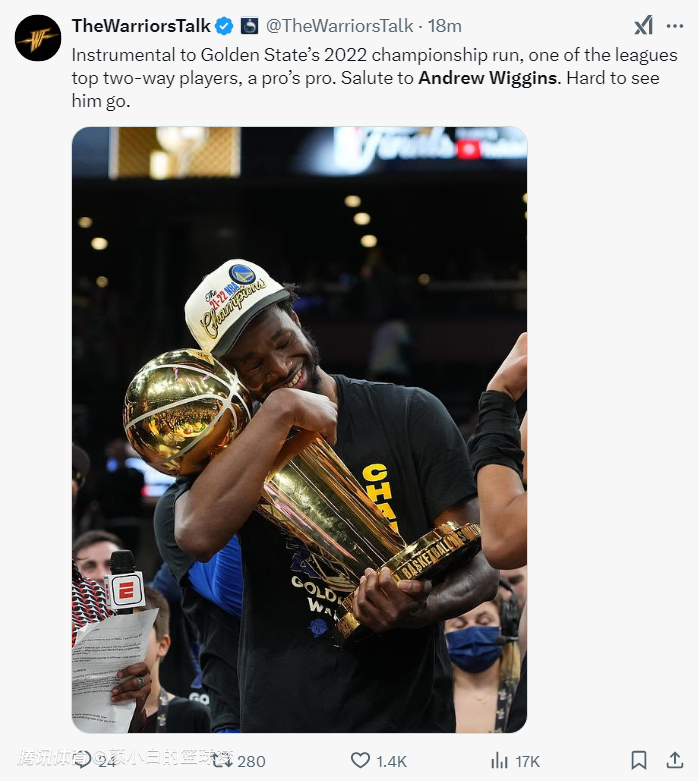View post analytics bar chart icon
699x781 pixels.
(499, 760)
